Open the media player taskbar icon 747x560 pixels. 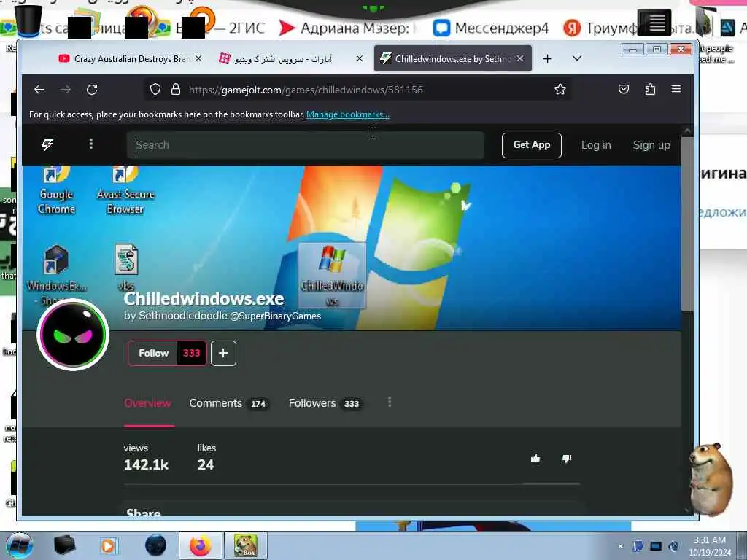(108, 545)
